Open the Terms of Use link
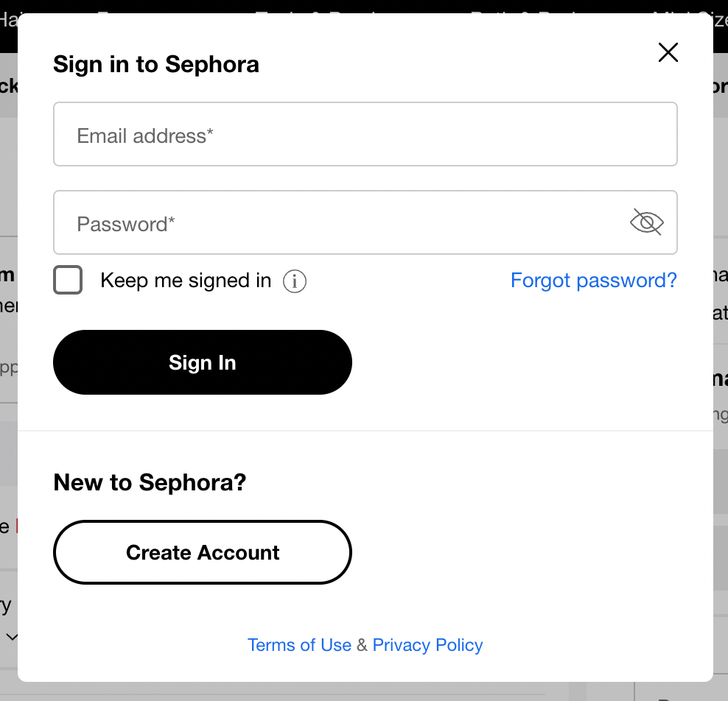Screen dimensions: 728x701 tap(299, 645)
